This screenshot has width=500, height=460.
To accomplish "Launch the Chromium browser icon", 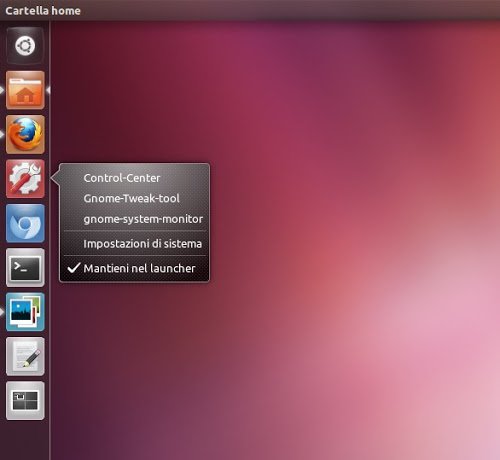I will tap(25, 223).
